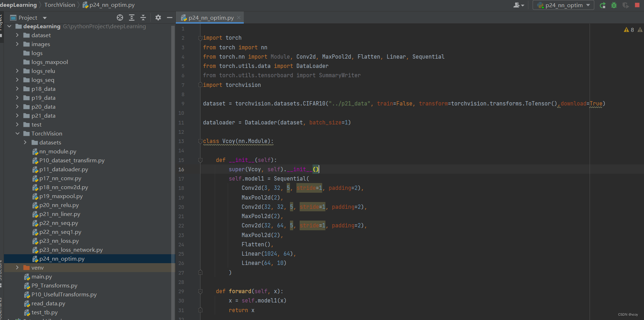Image resolution: width=644 pixels, height=320 pixels.
Task: Expand the images folder
Action: click(x=17, y=44)
